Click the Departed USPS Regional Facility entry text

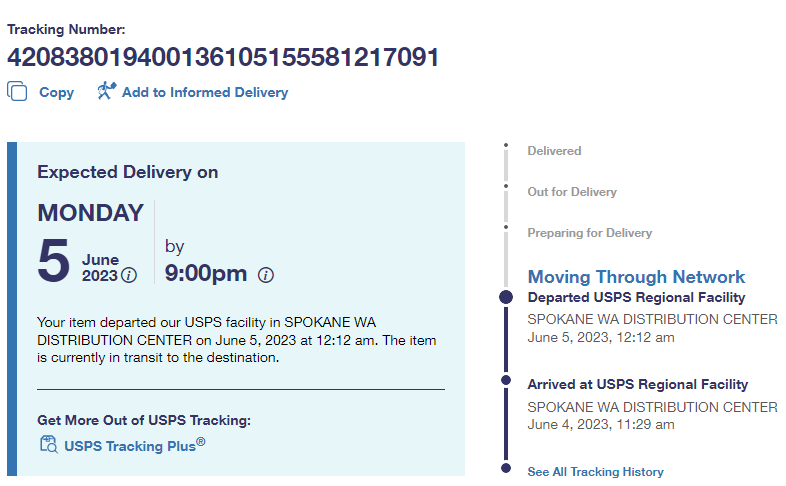(x=636, y=297)
